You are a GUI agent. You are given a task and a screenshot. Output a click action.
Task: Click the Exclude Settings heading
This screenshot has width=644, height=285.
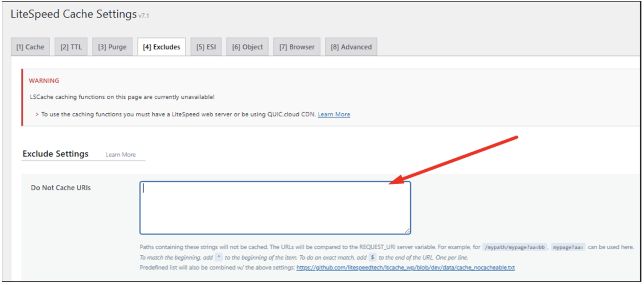pos(55,154)
